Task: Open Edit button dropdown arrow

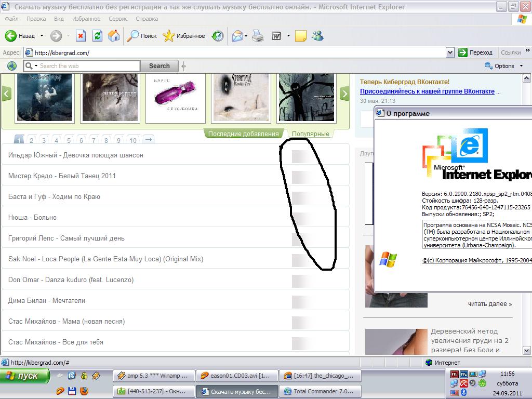Action: (288, 36)
